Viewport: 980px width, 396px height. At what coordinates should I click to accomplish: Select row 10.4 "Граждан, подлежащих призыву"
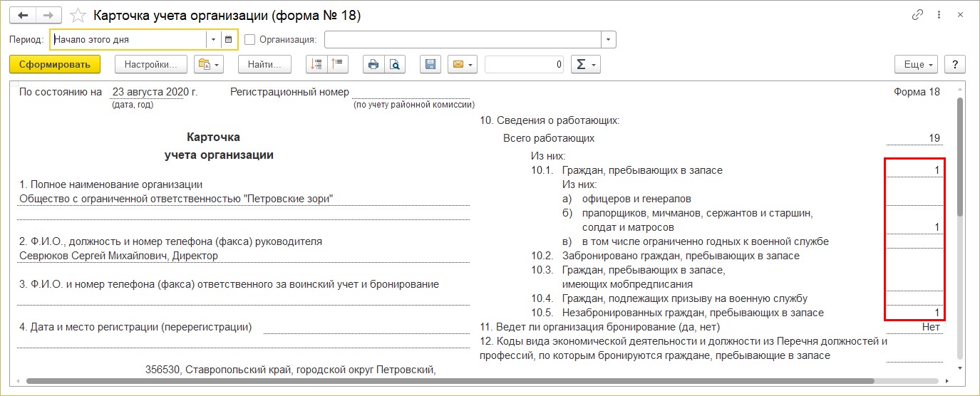coord(669,298)
